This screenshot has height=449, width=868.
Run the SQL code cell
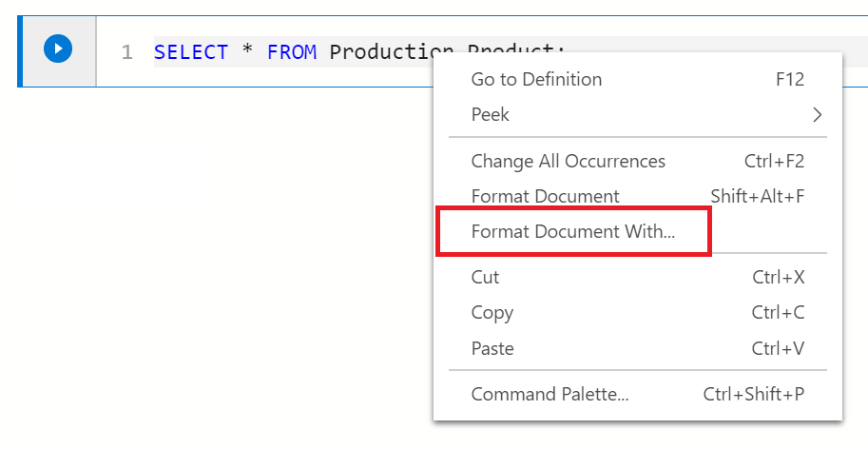[x=58, y=49]
